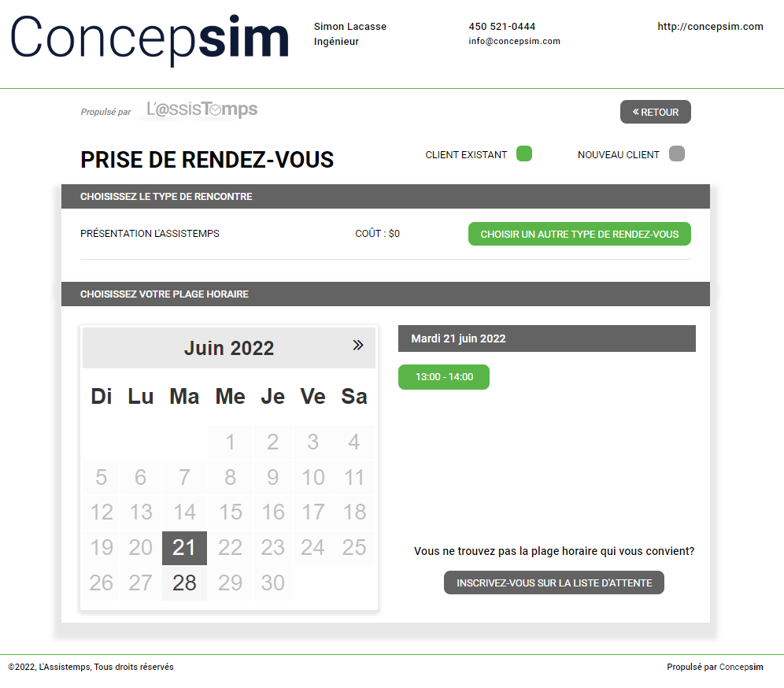Click the 450 521-0444 phone number

coord(501,27)
